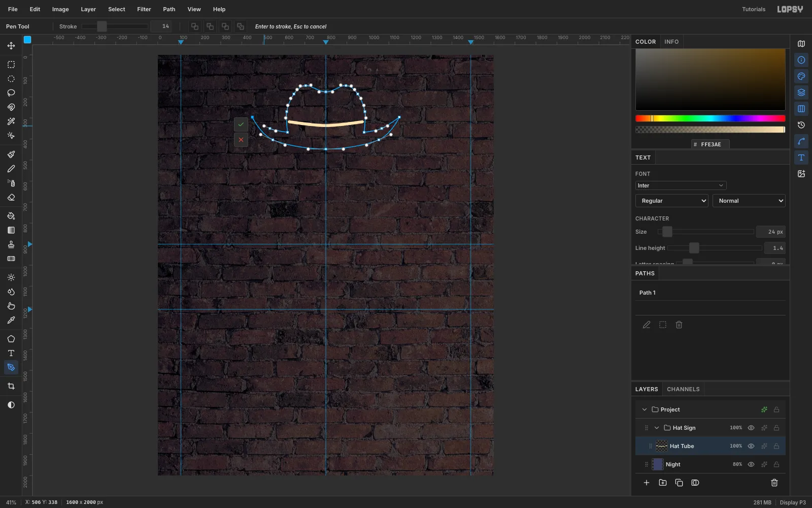Image resolution: width=812 pixels, height=508 pixels.
Task: Lock the Night layer
Action: click(776, 464)
